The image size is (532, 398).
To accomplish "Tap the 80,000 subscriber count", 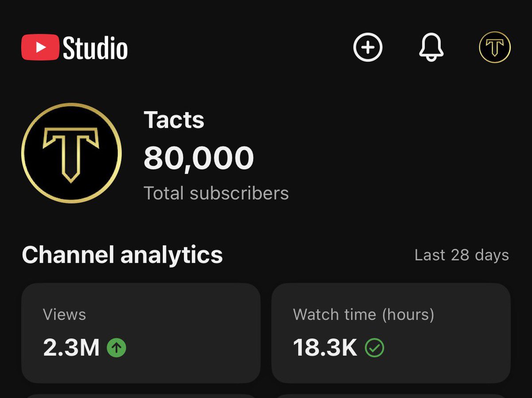I will [199, 158].
